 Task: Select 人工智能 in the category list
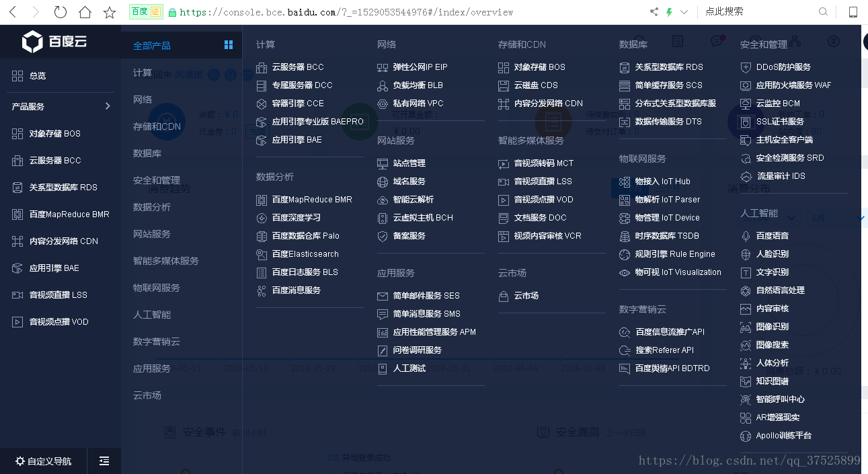coord(152,315)
